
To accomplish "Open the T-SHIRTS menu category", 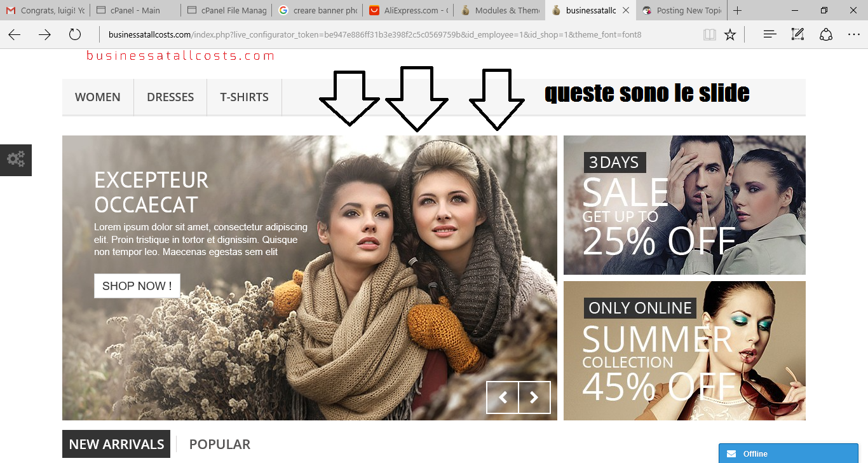I will point(245,97).
